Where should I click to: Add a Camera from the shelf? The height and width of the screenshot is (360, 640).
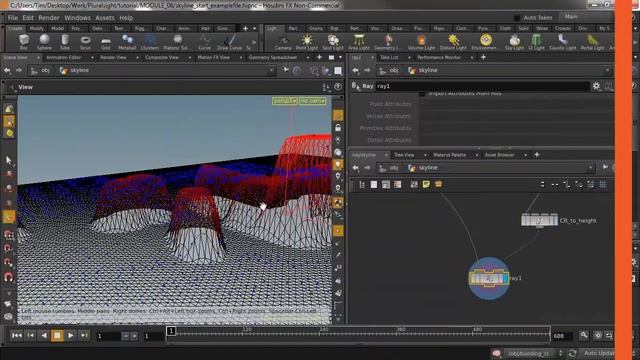283,42
